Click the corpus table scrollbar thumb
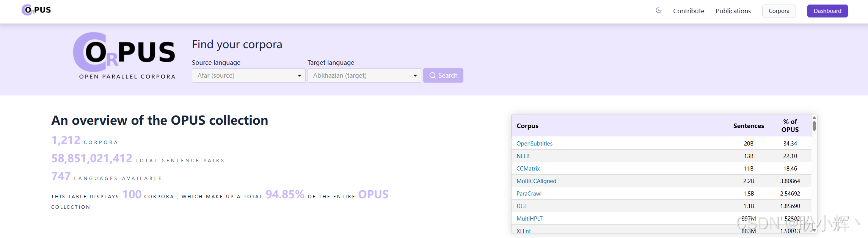This screenshot has height=238, width=868. [814, 126]
